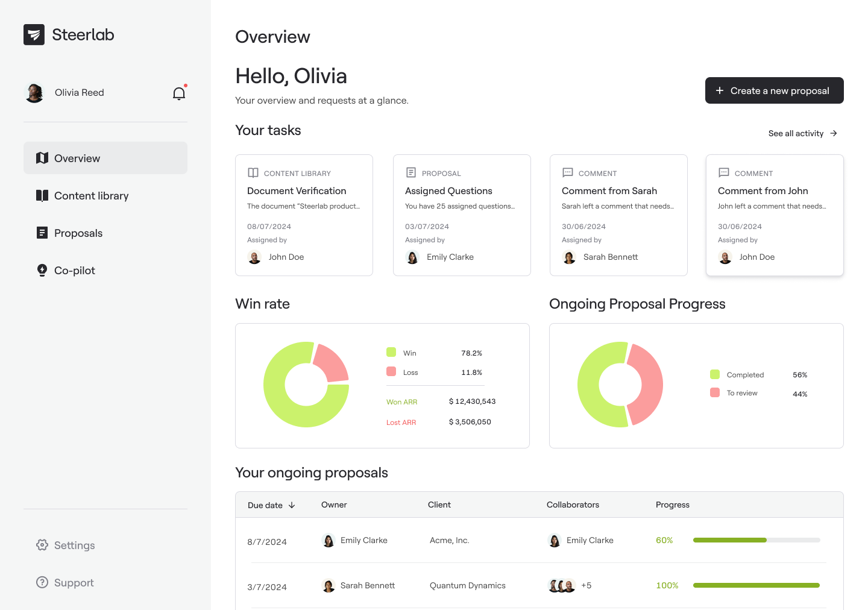Open See all activity
Image resolution: width=868 pixels, height=610 pixels.
pos(796,133)
